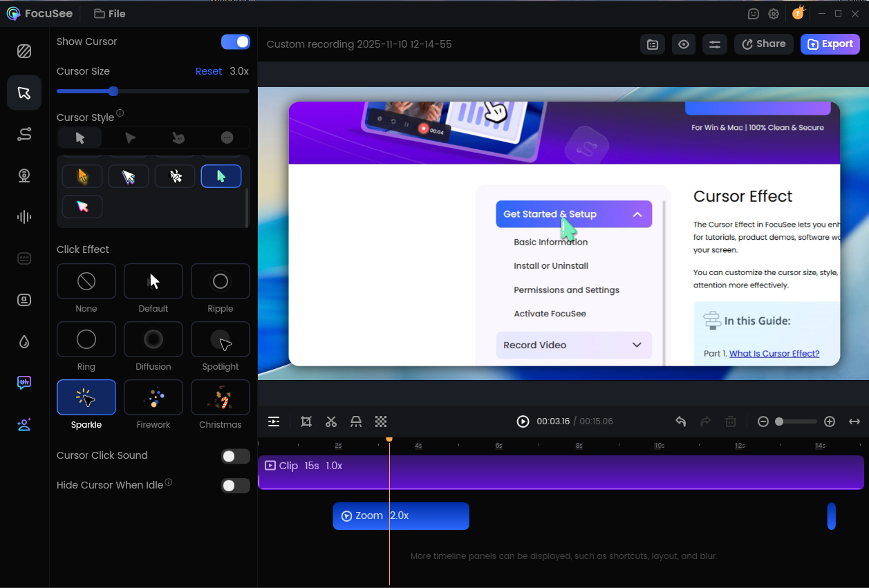Viewport: 869px width, 588px height.
Task: Expand the Record Video section
Action: click(637, 345)
